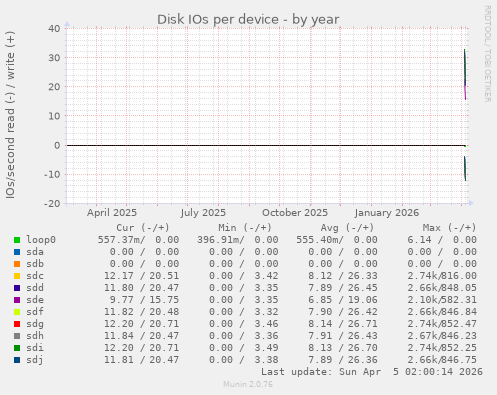
Task: Click the July 2025 axis label
Action: 203,213
